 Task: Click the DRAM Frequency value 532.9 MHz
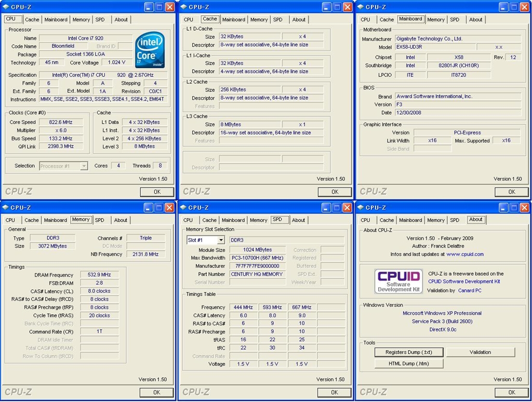pyautogui.click(x=99, y=275)
